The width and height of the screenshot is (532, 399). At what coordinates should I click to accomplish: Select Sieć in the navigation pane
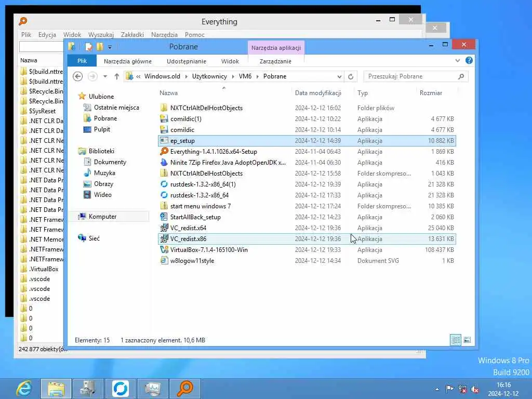click(x=94, y=238)
